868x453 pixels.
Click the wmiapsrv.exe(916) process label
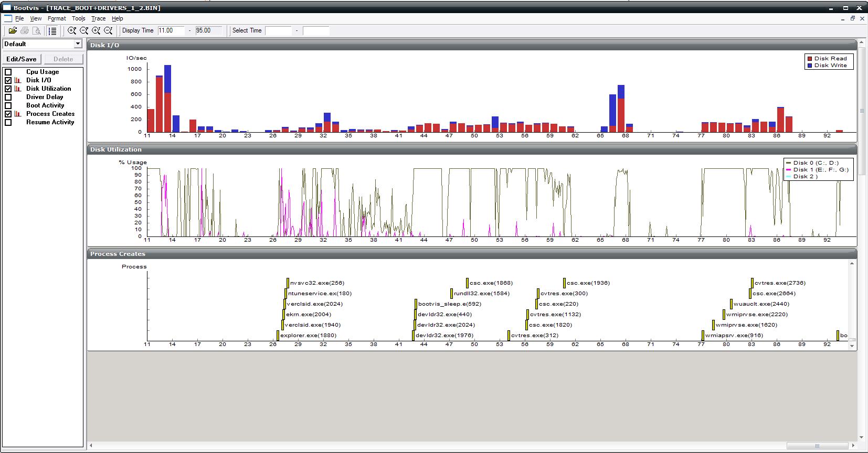[x=734, y=336]
